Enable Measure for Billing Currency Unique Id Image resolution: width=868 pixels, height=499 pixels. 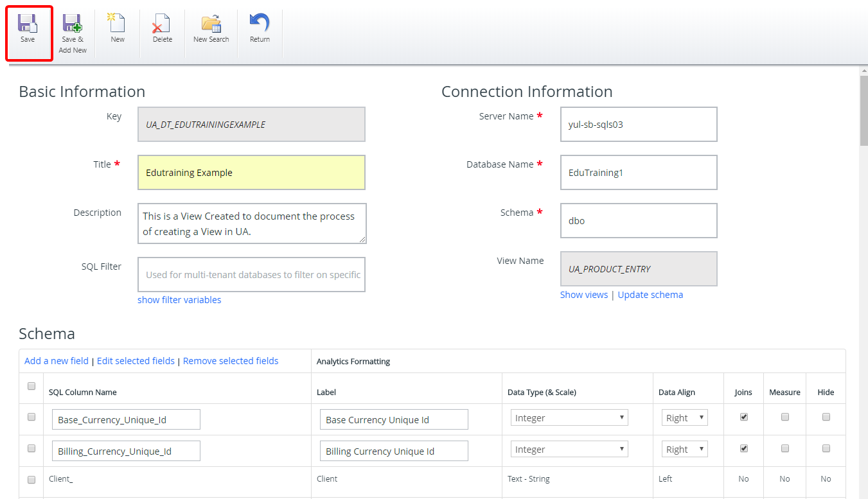click(785, 448)
